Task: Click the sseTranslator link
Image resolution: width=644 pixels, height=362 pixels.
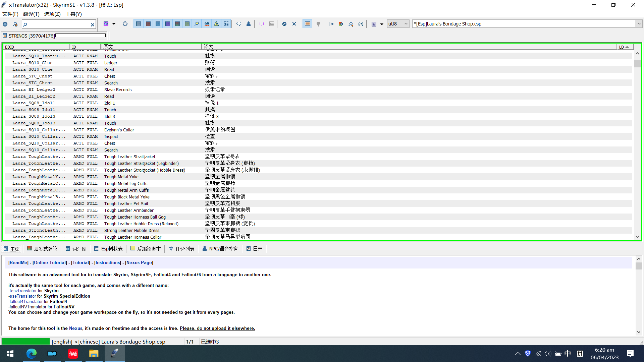Action: [x=23, y=296]
